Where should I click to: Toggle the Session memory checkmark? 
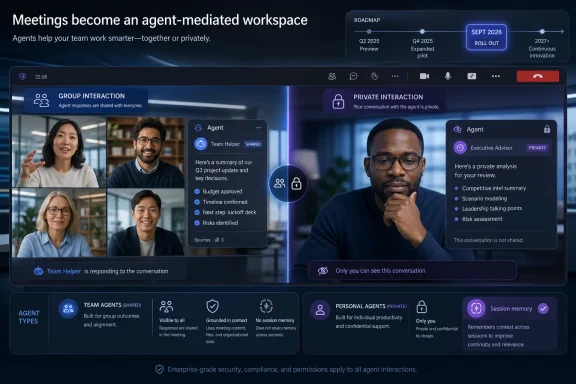[543, 308]
